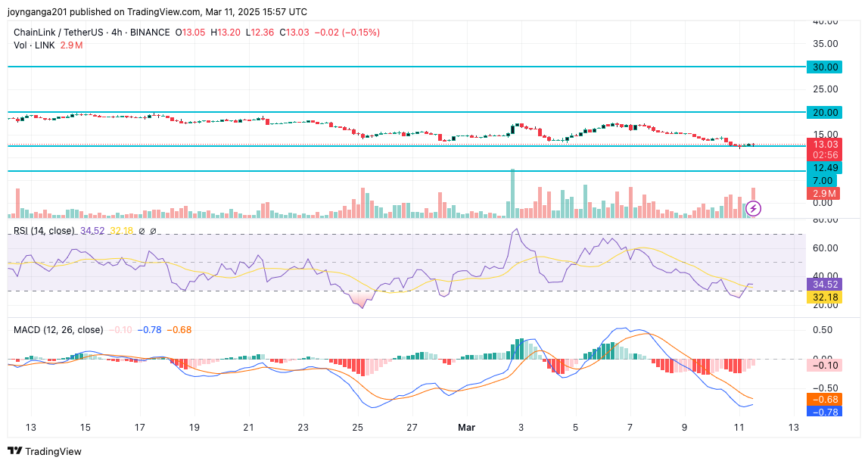Click the 35.00 price axis value

[x=825, y=44]
